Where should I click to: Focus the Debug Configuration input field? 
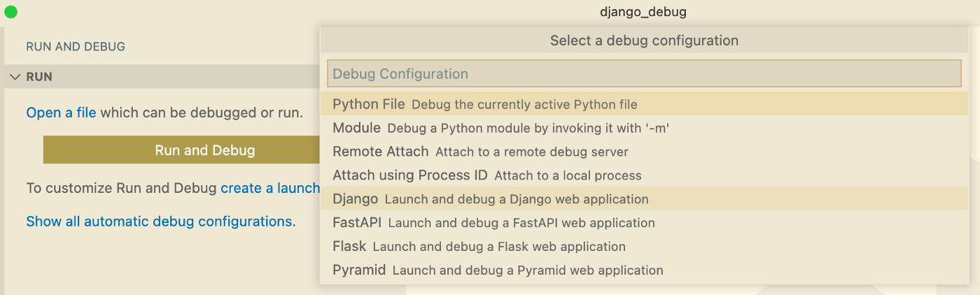(645, 73)
